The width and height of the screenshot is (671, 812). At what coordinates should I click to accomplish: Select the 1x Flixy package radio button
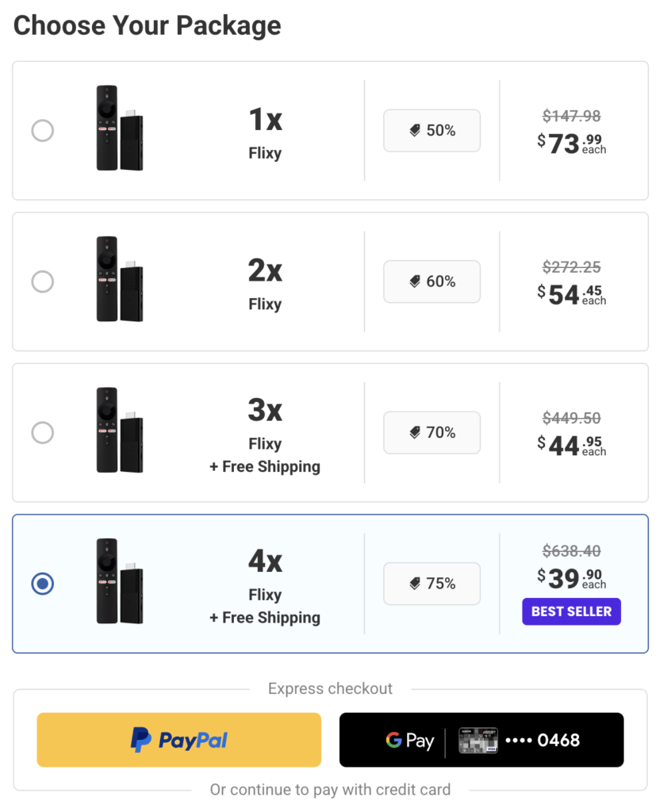[x=42, y=130]
